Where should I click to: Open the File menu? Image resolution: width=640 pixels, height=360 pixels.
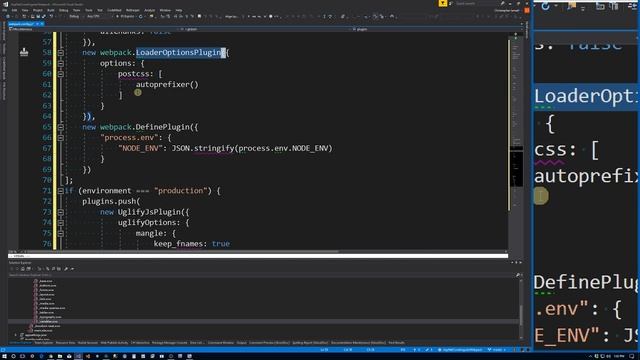point(4,10)
